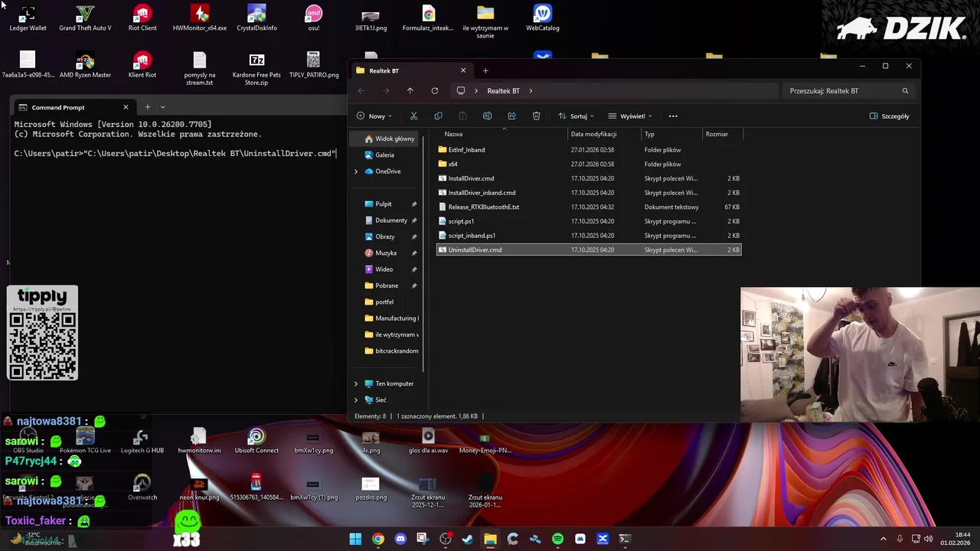Add a new tab in Command Prompt
Image resolution: width=980 pixels, height=551 pixels.
point(148,107)
